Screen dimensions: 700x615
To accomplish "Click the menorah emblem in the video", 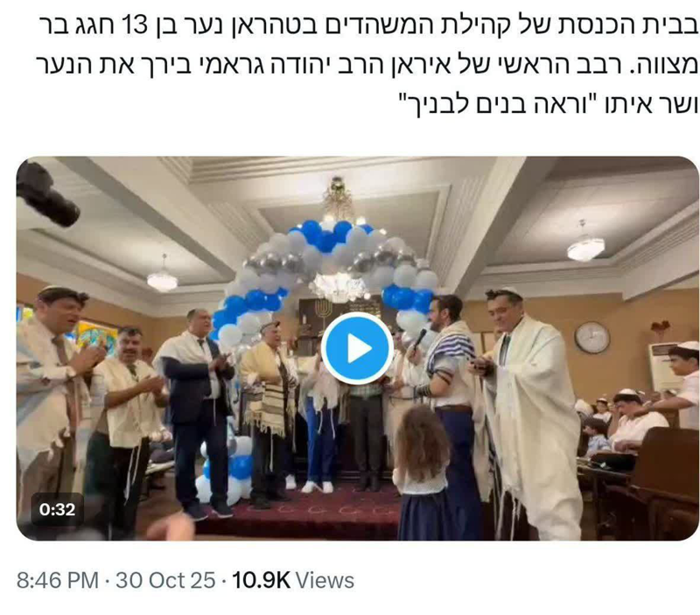I will point(323,310).
